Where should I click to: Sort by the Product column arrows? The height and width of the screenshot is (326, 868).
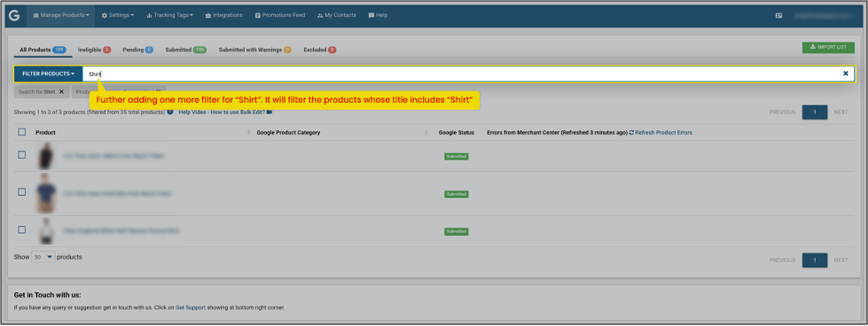click(248, 133)
